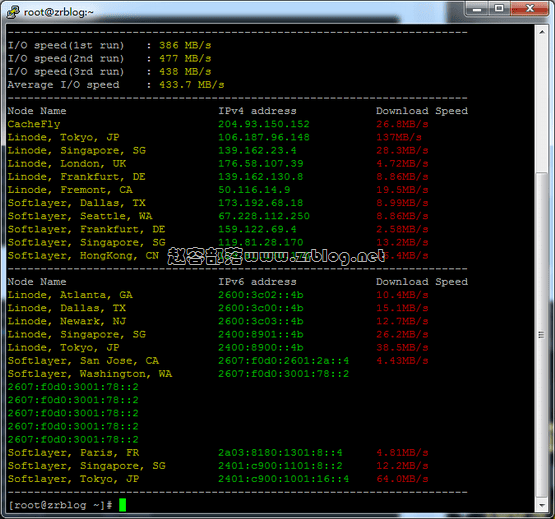Maximize the root@zrblog terminal window
555x519 pixels.
(499, 8)
